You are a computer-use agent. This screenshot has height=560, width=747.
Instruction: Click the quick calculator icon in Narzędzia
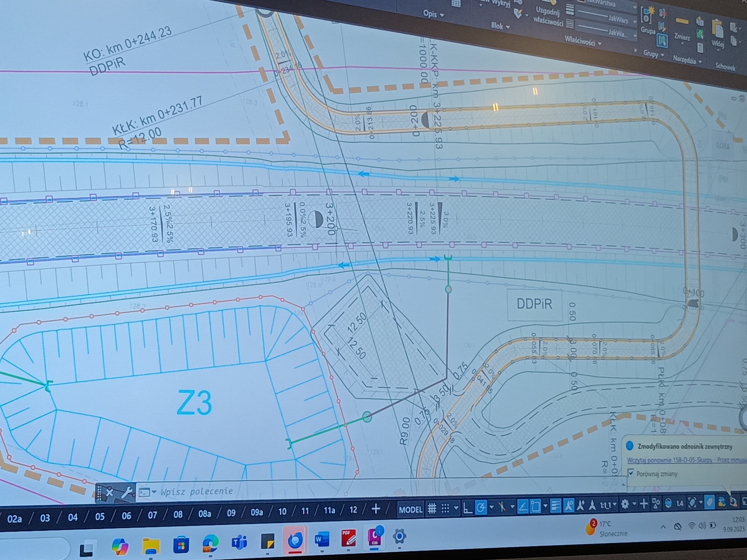click(700, 48)
